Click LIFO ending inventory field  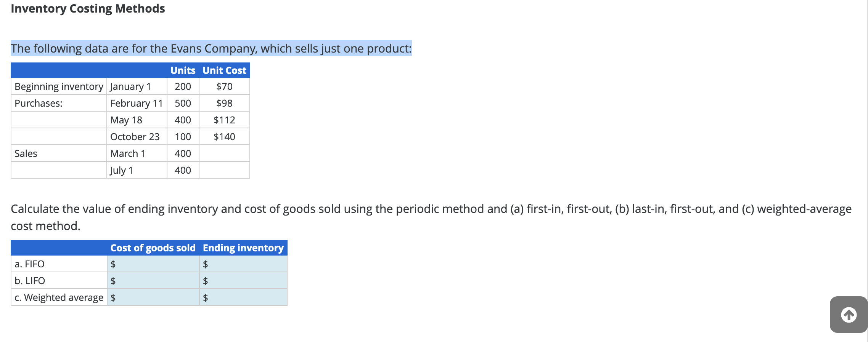tap(246, 281)
